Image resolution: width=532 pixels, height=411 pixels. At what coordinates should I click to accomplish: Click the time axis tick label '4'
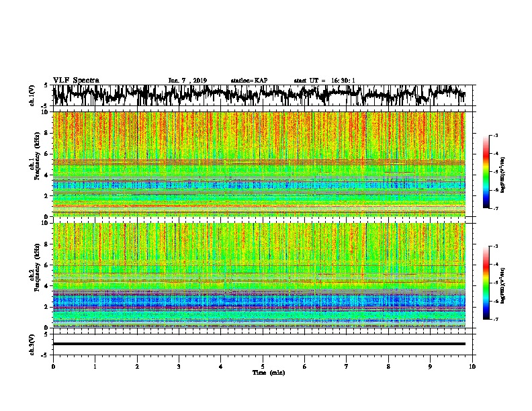(x=220, y=367)
